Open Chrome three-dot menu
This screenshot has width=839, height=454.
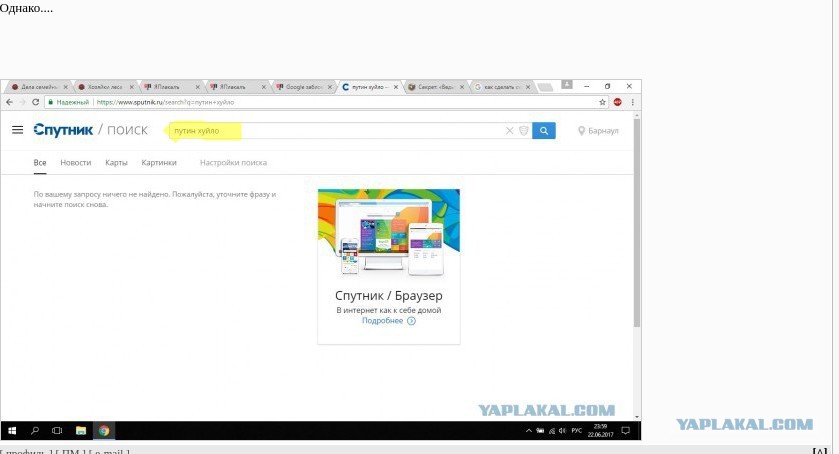(632, 102)
